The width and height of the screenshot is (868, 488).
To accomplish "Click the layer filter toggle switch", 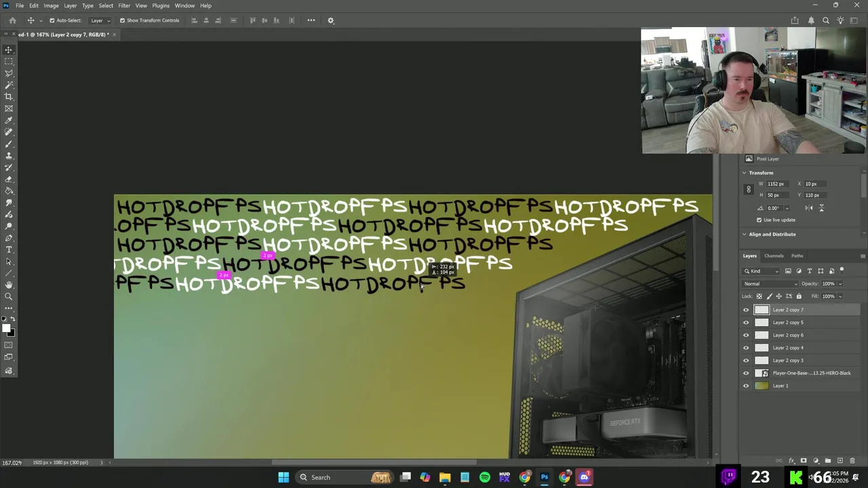I will (x=842, y=271).
